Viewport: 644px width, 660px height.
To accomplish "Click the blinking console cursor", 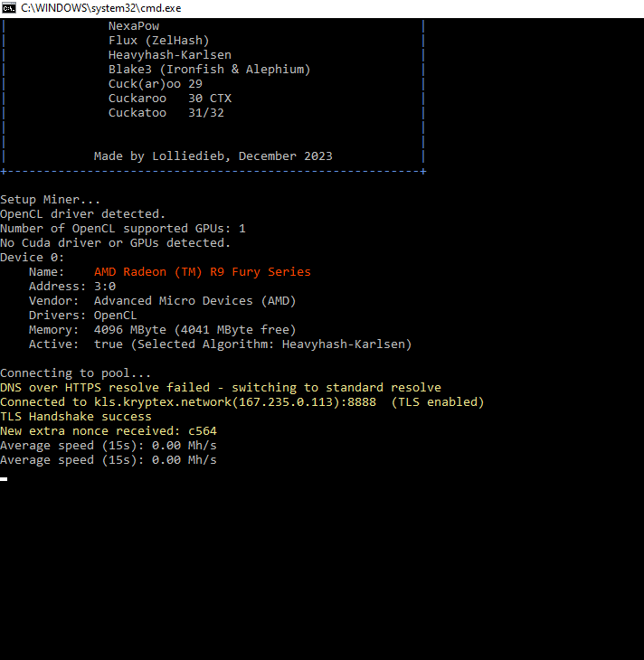I will pos(4,479).
